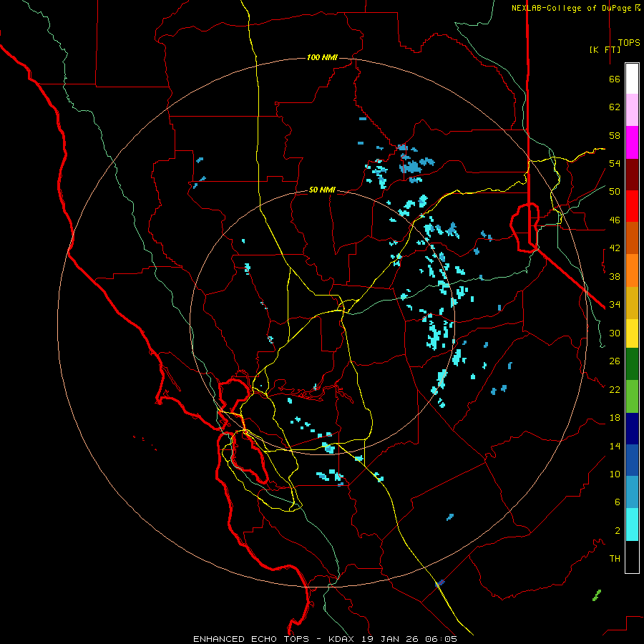The image size is (644, 644).
Task: Click the navy blue legend swatch
Action: [x=632, y=429]
